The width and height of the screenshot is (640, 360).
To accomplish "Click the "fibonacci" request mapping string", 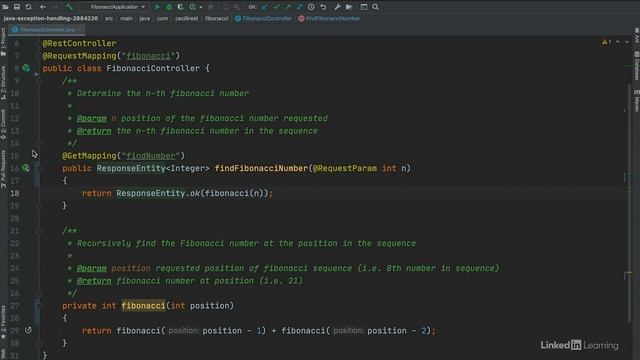I will click(148, 56).
